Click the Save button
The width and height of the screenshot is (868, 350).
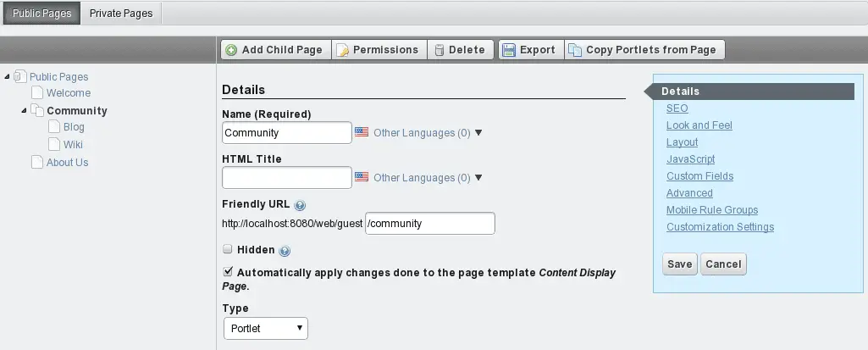(x=680, y=264)
